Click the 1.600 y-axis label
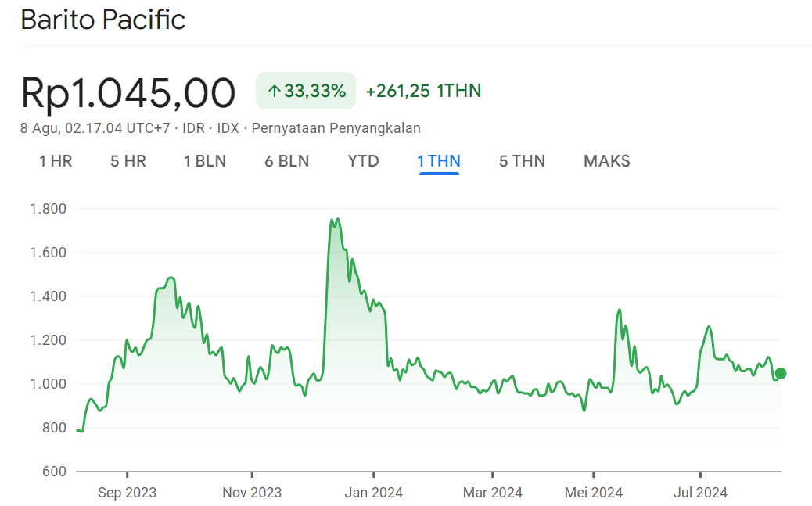The image size is (812, 506). (x=49, y=253)
